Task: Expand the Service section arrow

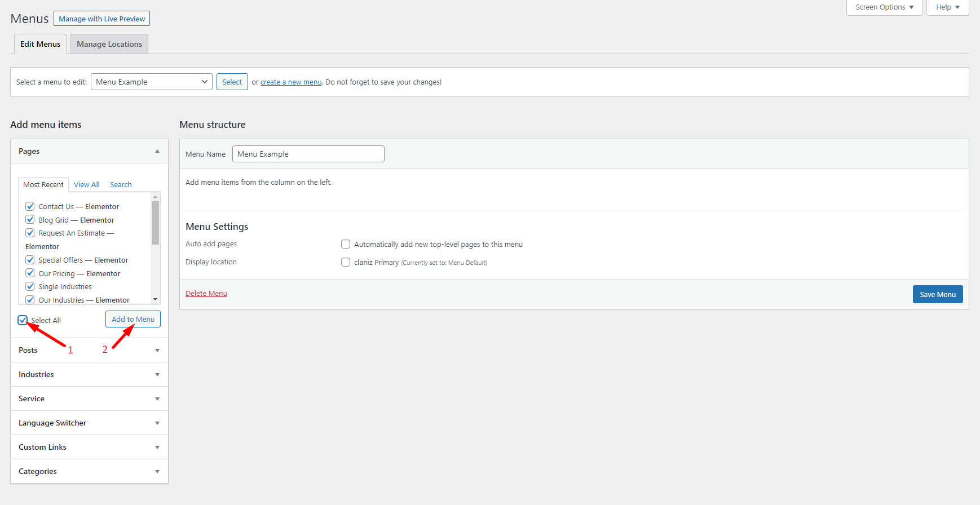Action: [157, 399]
